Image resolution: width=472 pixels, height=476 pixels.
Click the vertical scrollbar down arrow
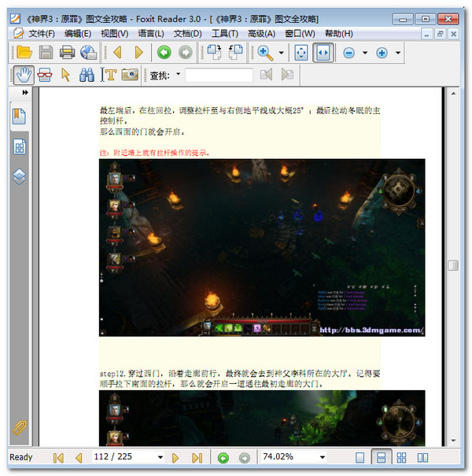pyautogui.click(x=453, y=441)
